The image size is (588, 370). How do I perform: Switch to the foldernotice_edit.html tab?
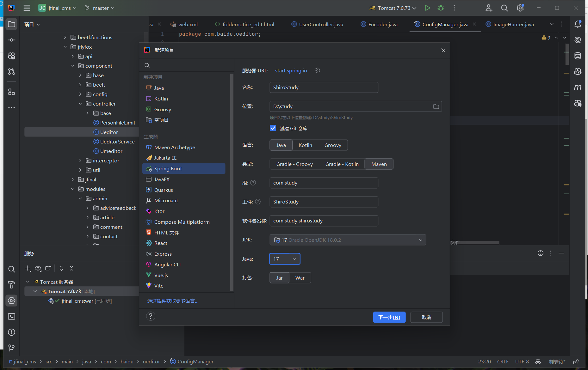[x=244, y=24]
